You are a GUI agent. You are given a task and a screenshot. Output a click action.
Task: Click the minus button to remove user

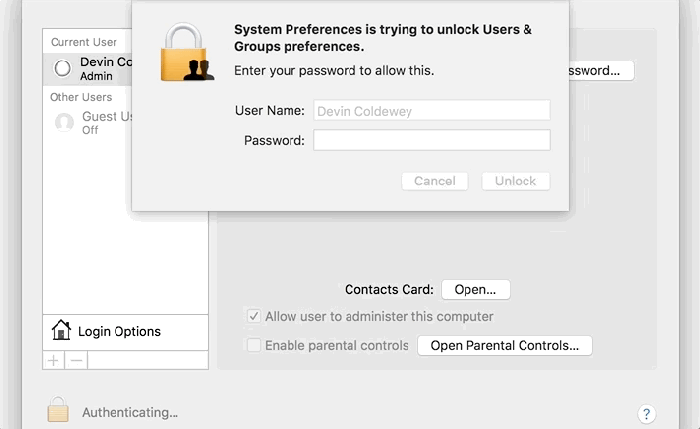tap(75, 360)
